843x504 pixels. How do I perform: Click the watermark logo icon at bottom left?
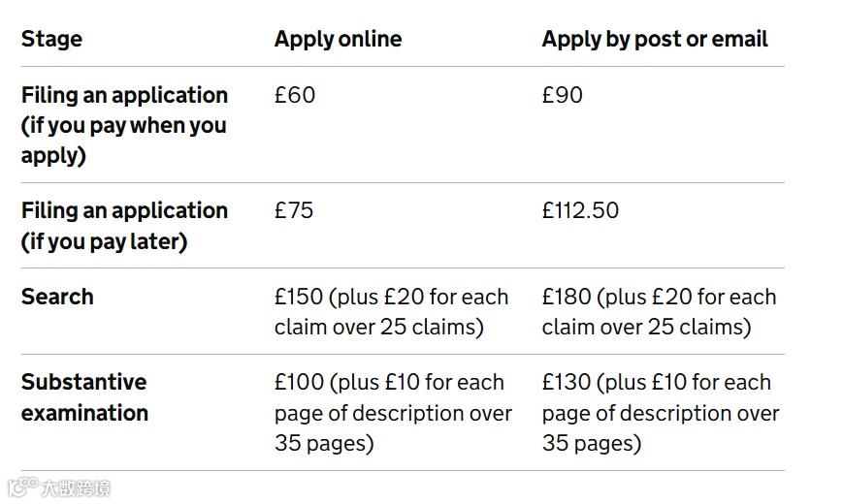pyautogui.click(x=23, y=487)
